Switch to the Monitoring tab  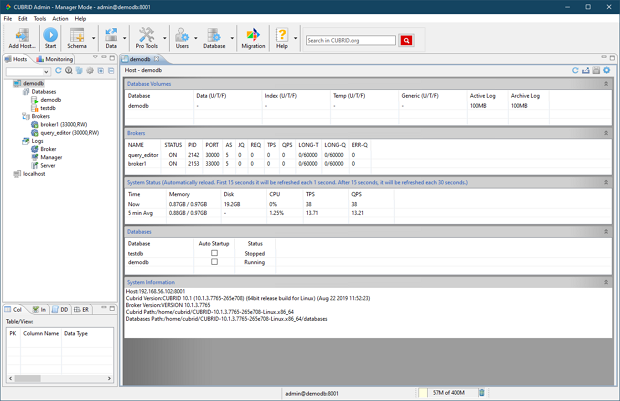56,59
